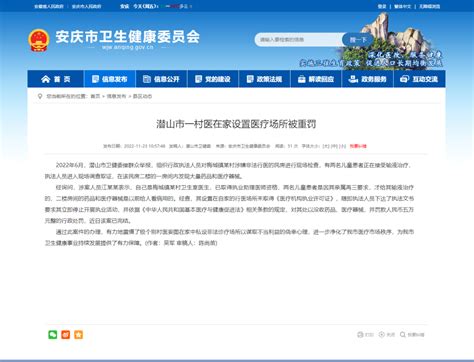Click the site title 安庆市卫生健康委员会
This screenshot has width=474, height=362.
point(128,36)
